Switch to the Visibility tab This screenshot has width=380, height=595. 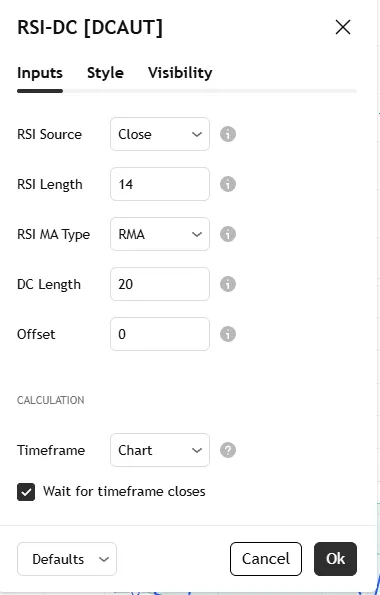point(180,73)
